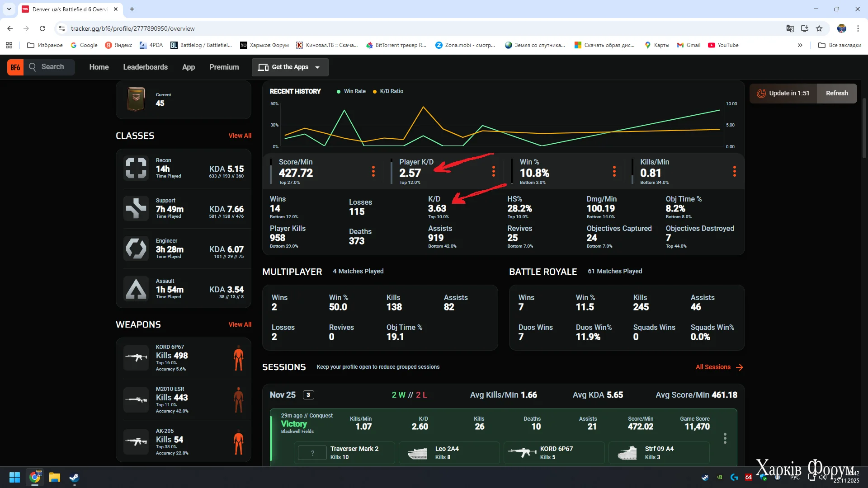Screen dimensions: 868x488
Task: Go to the Premium nav item
Action: click(224, 67)
